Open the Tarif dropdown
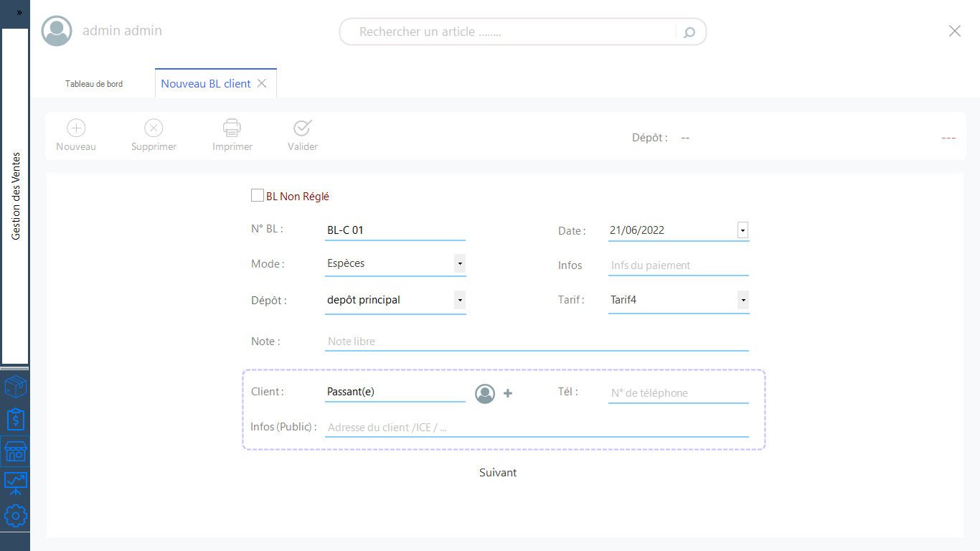This screenshot has width=980, height=551. [743, 300]
